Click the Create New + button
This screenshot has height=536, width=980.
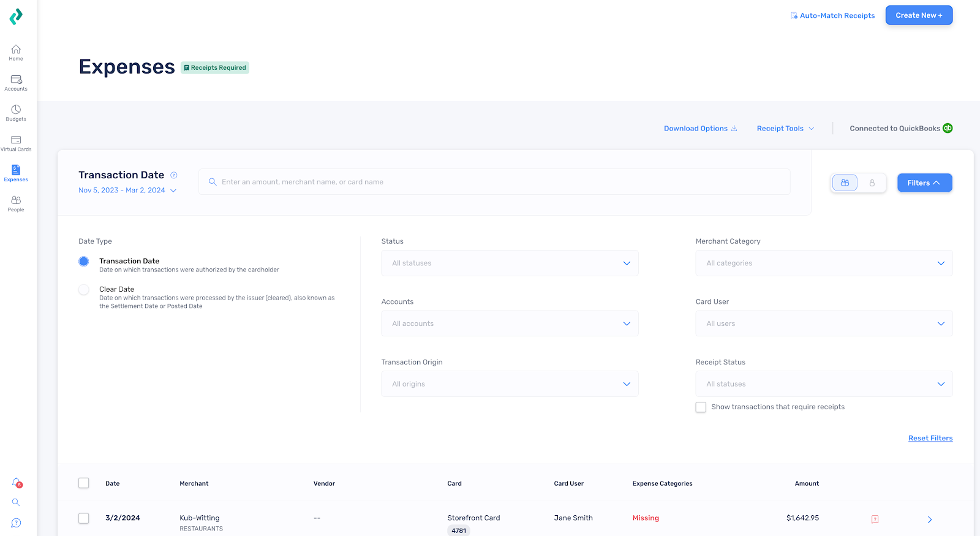pyautogui.click(x=919, y=15)
